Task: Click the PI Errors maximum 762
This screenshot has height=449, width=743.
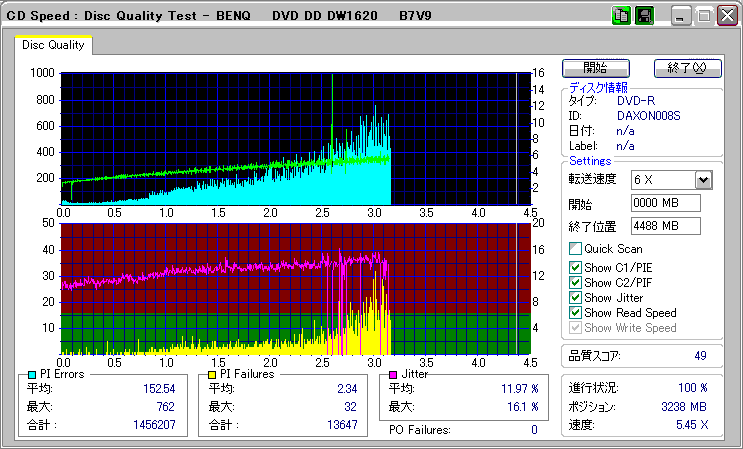Action: point(166,407)
